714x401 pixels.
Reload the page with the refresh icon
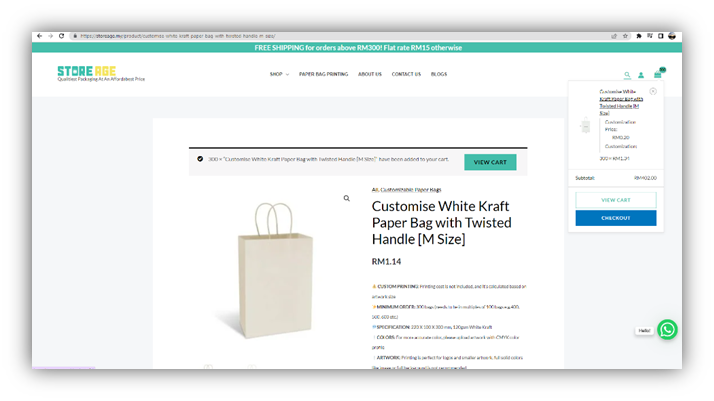click(x=61, y=36)
